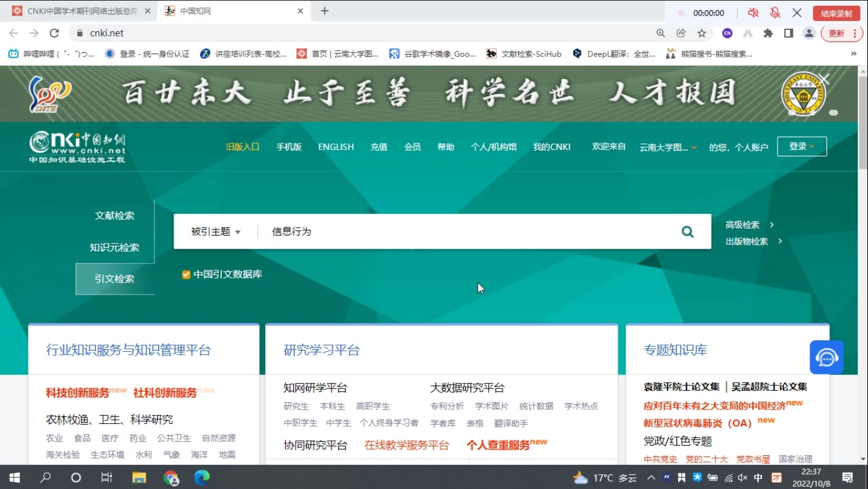
Task: Open File Explorer from the taskbar
Action: coord(139,478)
